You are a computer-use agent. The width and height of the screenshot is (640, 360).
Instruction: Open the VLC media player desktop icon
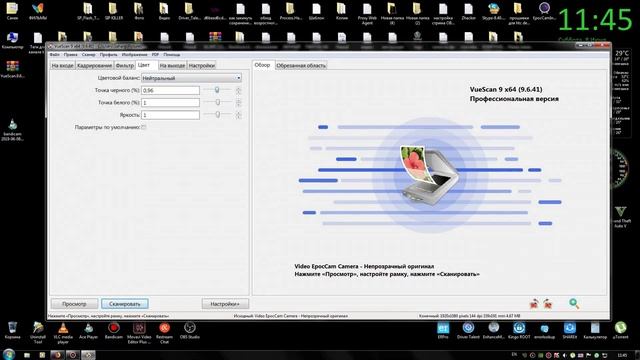(x=63, y=332)
